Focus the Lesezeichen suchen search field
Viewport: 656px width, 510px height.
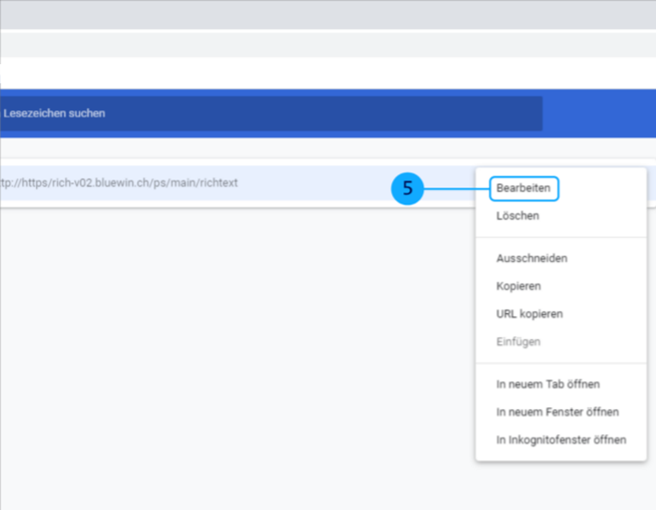[x=270, y=114]
